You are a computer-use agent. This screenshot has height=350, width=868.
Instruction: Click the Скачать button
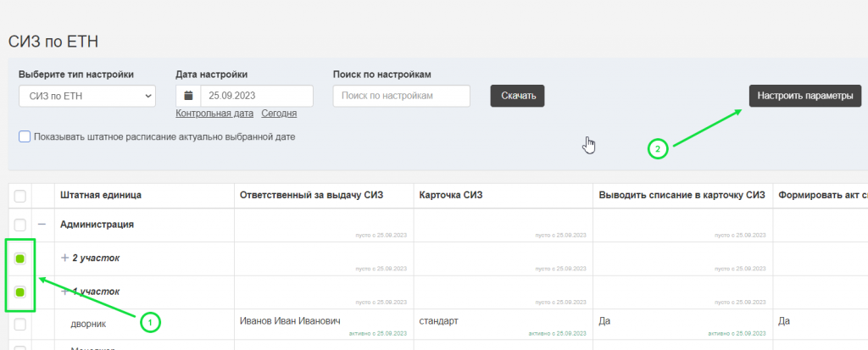[x=518, y=96]
